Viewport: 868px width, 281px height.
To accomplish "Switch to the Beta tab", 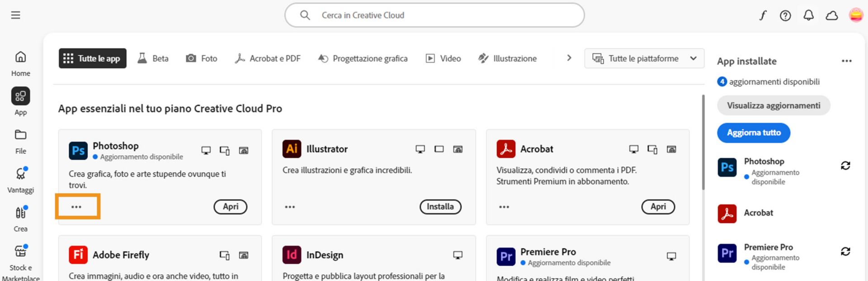I will 153,58.
